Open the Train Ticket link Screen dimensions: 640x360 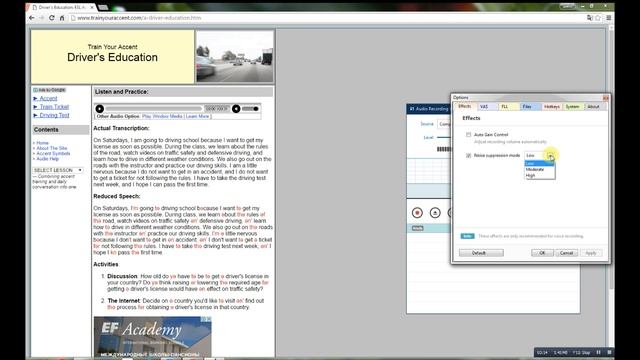coord(54,107)
